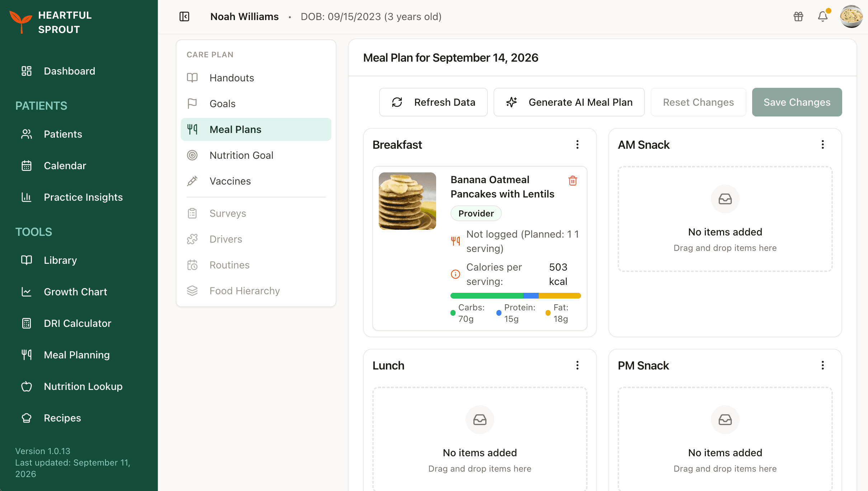Image resolution: width=868 pixels, height=491 pixels.
Task: Open the notifications bell
Action: tap(823, 16)
